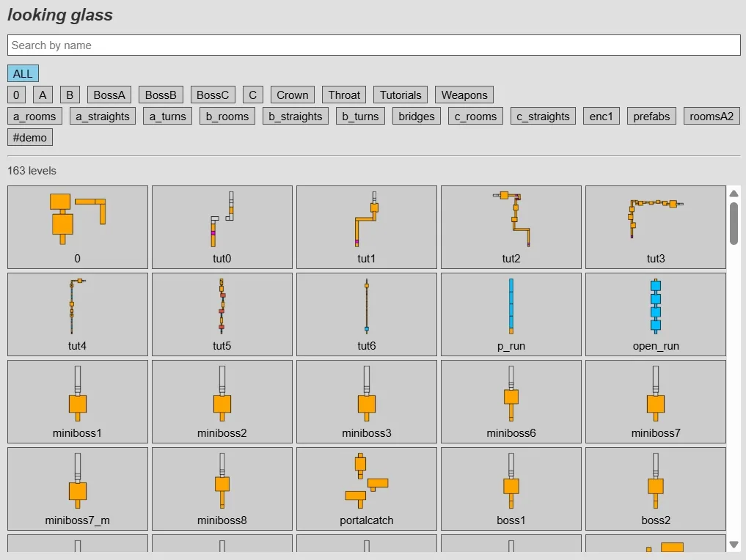Open the tut4 level card

[x=78, y=314]
